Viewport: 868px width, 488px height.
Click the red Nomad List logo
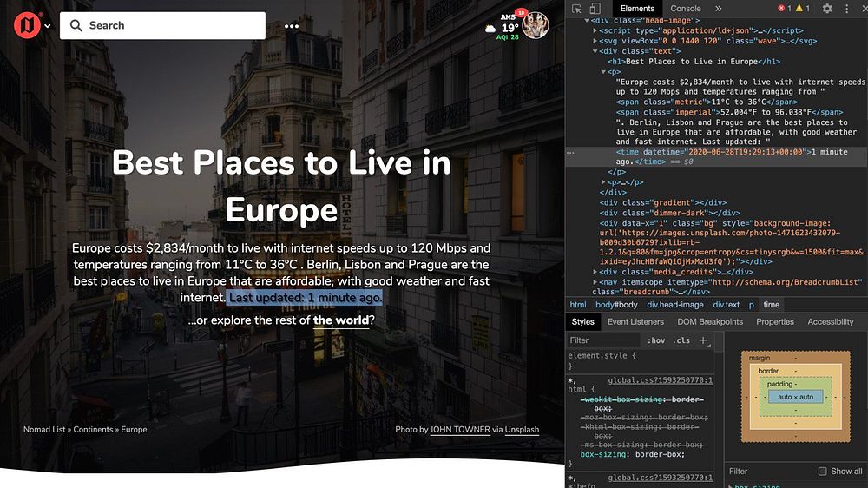[x=27, y=25]
